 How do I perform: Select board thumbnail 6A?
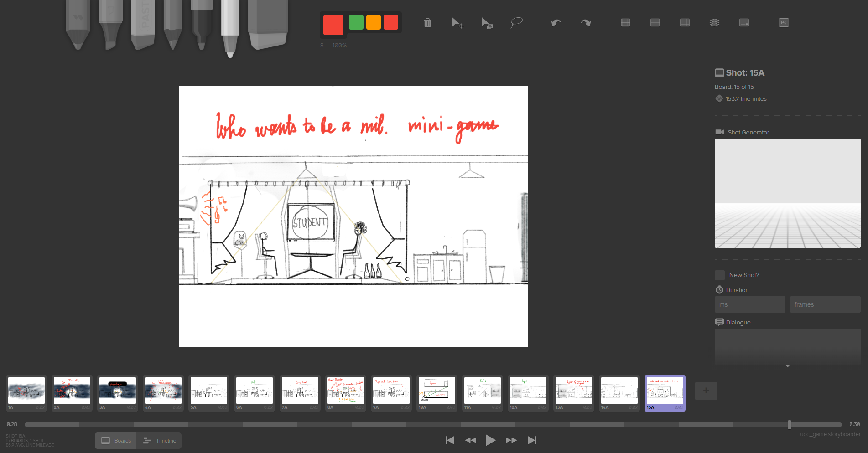click(x=255, y=393)
